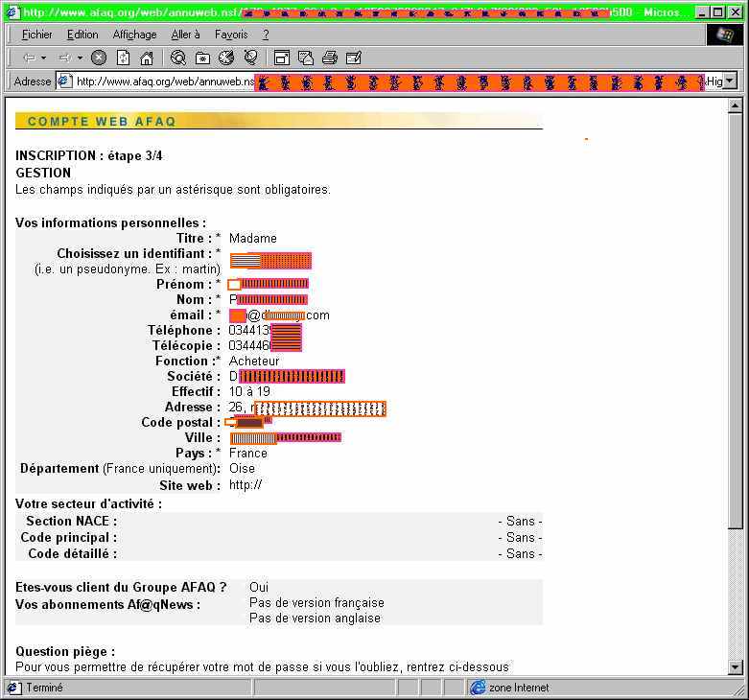The image size is (749, 700).
Task: Click the COMPTE WEB AFAQ header banner
Action: [x=279, y=121]
